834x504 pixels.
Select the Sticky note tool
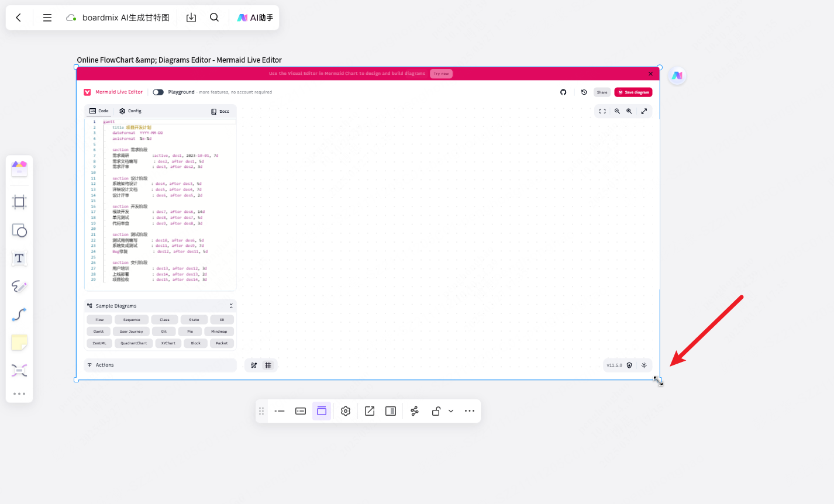(19, 343)
